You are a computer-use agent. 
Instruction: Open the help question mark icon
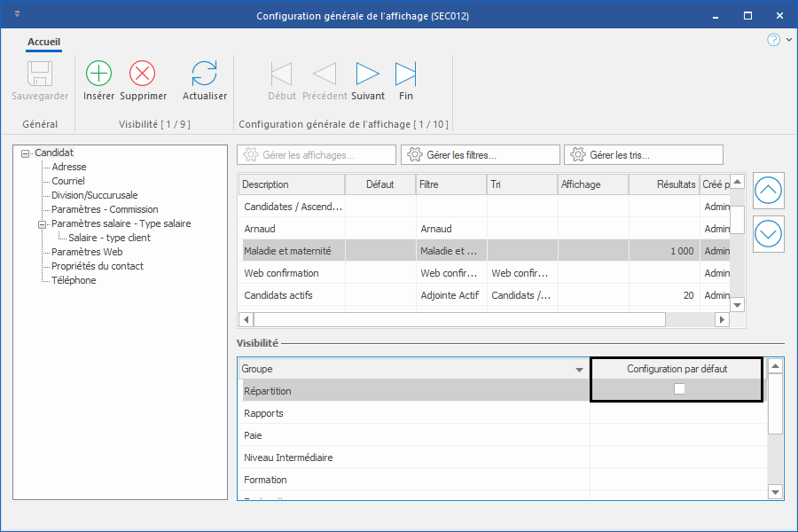pyautogui.click(x=773, y=40)
